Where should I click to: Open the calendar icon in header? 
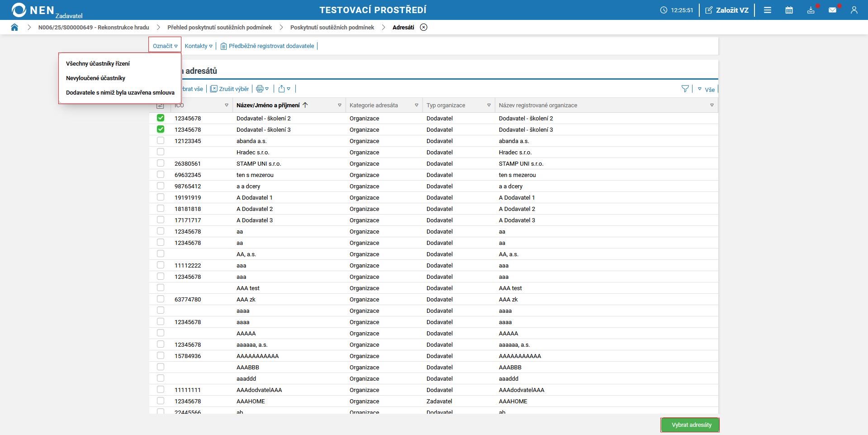coord(789,10)
